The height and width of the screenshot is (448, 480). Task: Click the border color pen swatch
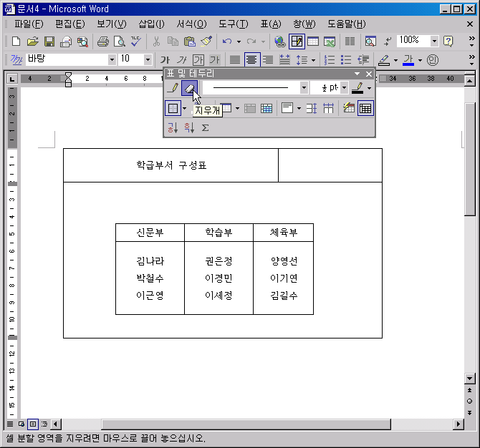point(357,87)
